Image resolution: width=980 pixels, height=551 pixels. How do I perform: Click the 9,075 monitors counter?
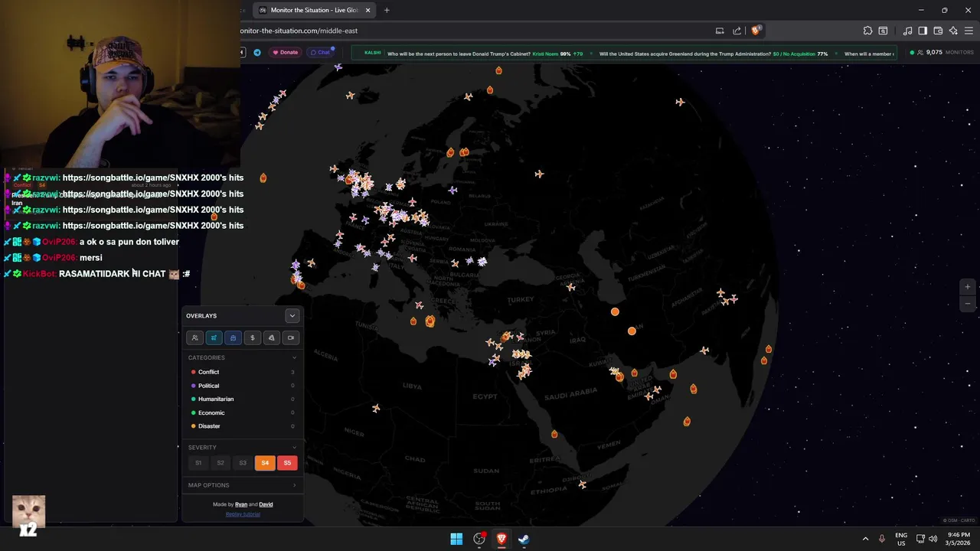tap(942, 52)
